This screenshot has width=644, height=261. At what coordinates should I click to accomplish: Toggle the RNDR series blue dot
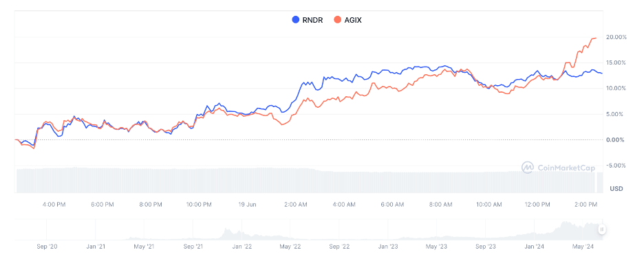[295, 20]
